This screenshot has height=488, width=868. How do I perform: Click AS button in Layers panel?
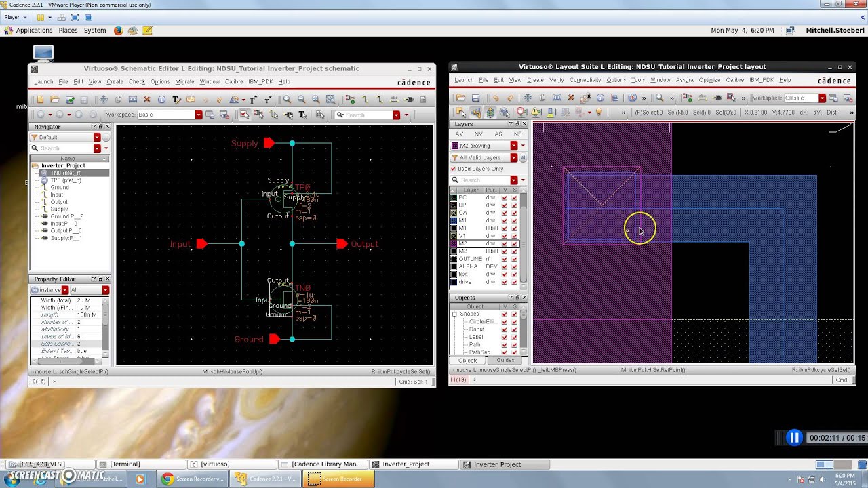498,134
